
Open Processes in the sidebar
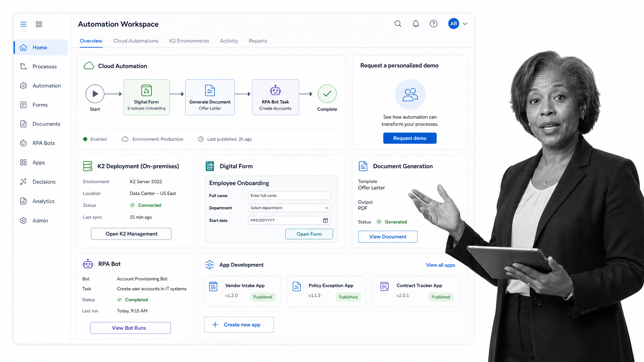click(x=41, y=67)
